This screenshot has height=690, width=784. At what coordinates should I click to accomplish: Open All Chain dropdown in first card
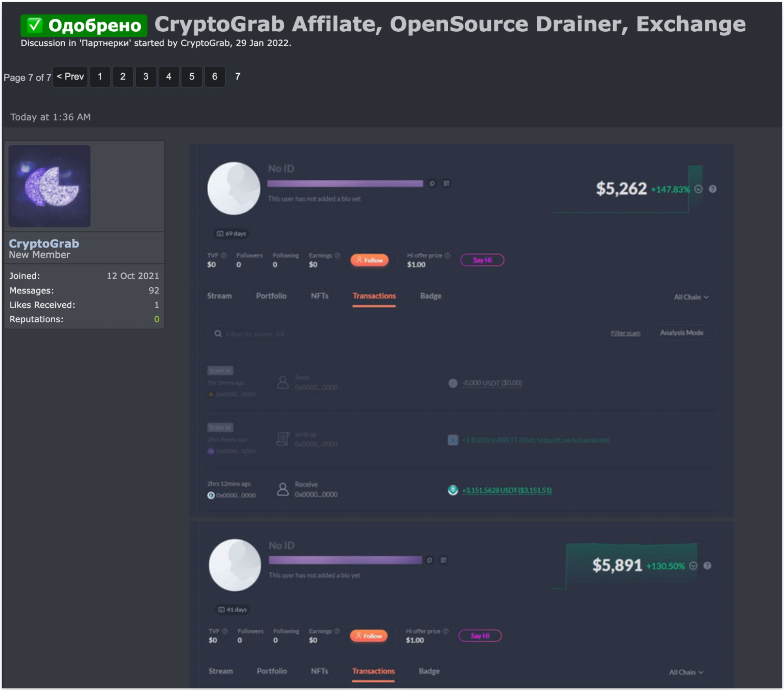coord(691,297)
